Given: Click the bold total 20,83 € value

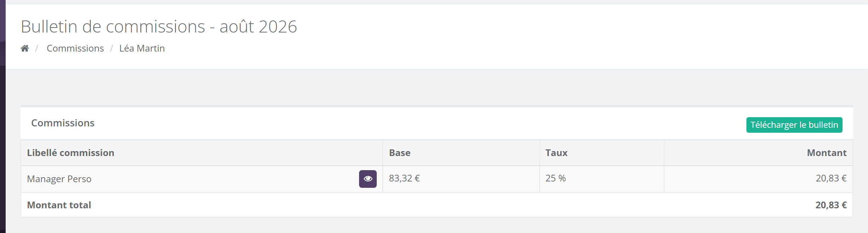Looking at the screenshot, I should pyautogui.click(x=831, y=205).
